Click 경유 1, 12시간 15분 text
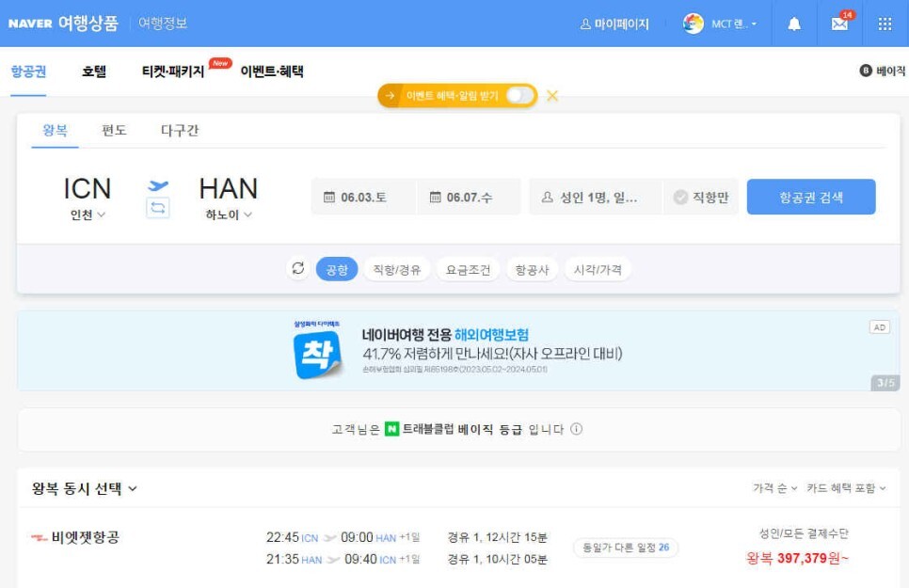The image size is (909, 588). click(x=497, y=537)
